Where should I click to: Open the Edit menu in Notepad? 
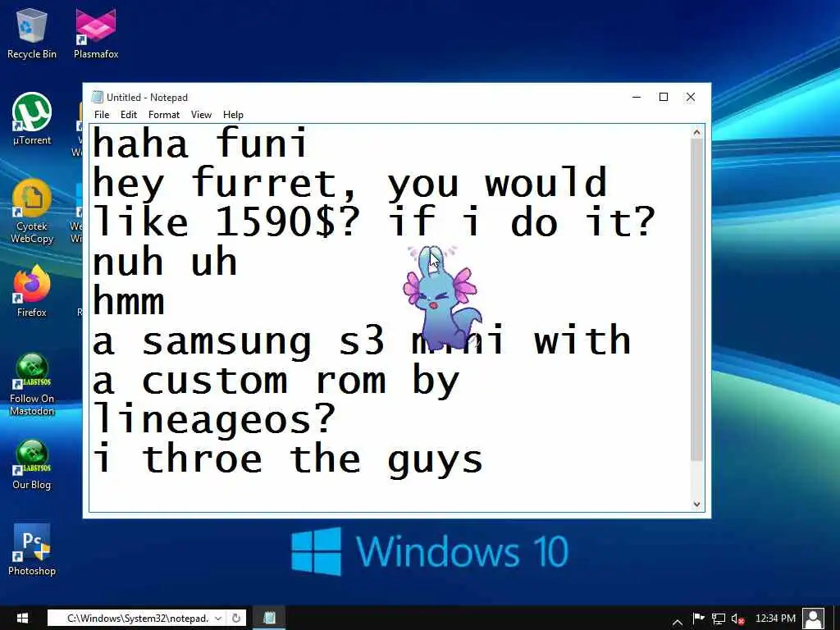[x=129, y=115]
